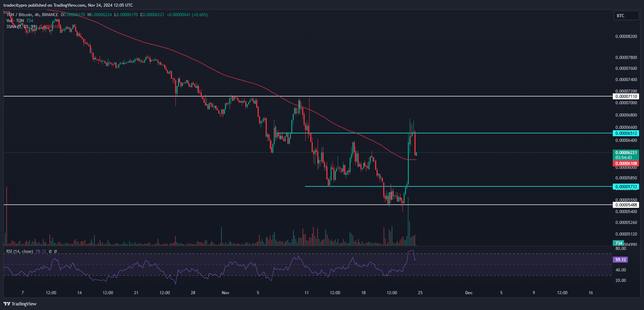Image resolution: width=644 pixels, height=310 pixels.
Task: Click the low value L0.00006170
Action: [126, 15]
